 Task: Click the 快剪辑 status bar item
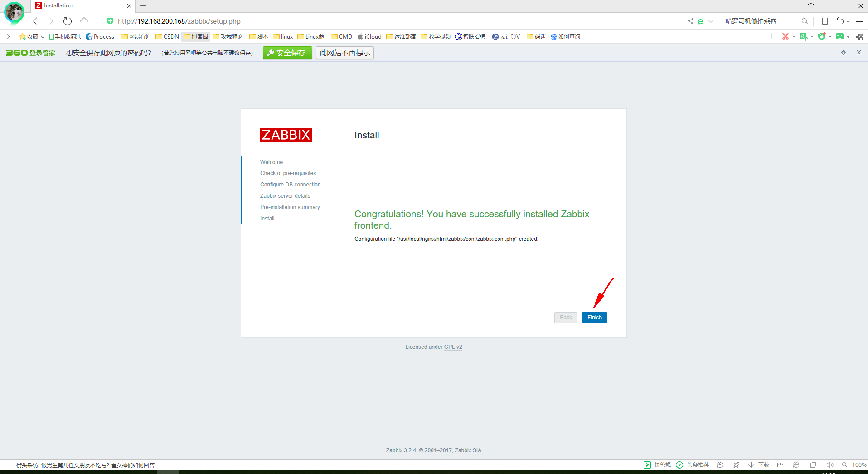coord(657,465)
